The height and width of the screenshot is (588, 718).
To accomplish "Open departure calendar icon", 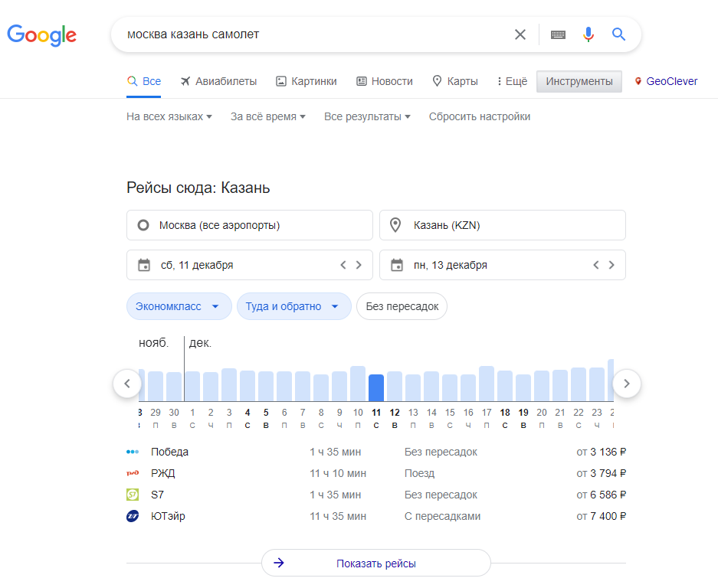I will pyautogui.click(x=144, y=265).
